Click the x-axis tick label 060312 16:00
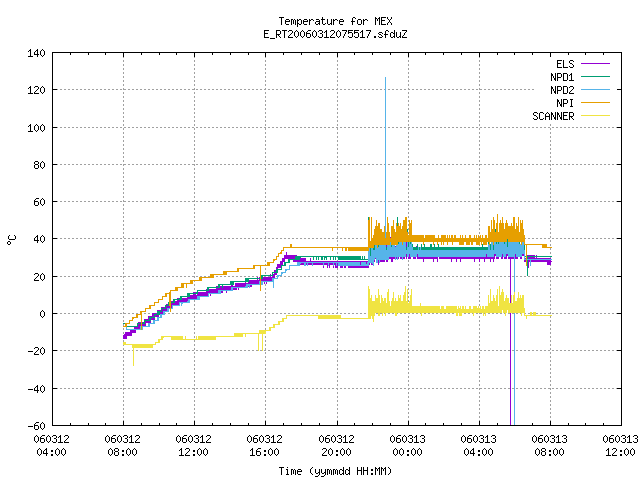This screenshot has height=480, width=640. [x=264, y=446]
